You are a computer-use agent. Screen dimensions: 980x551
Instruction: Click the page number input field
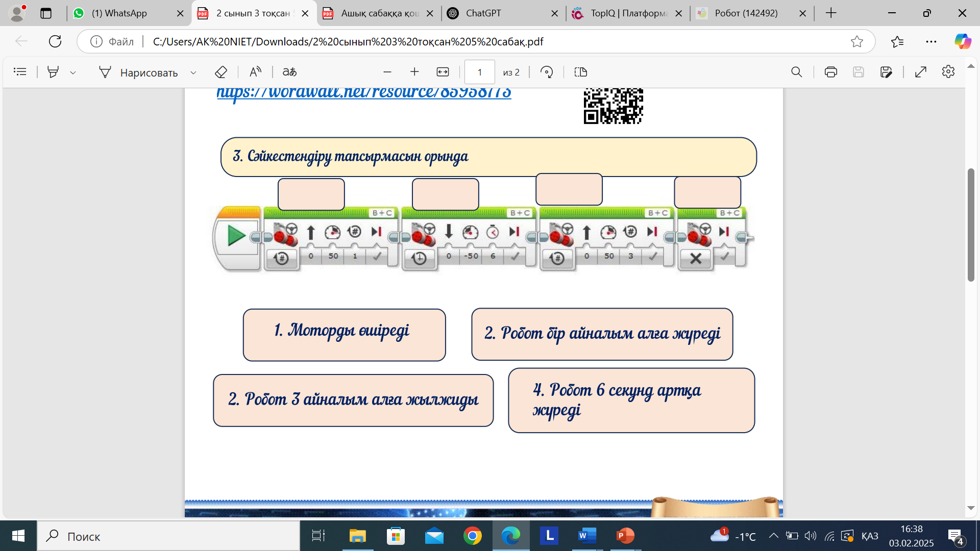(x=479, y=72)
